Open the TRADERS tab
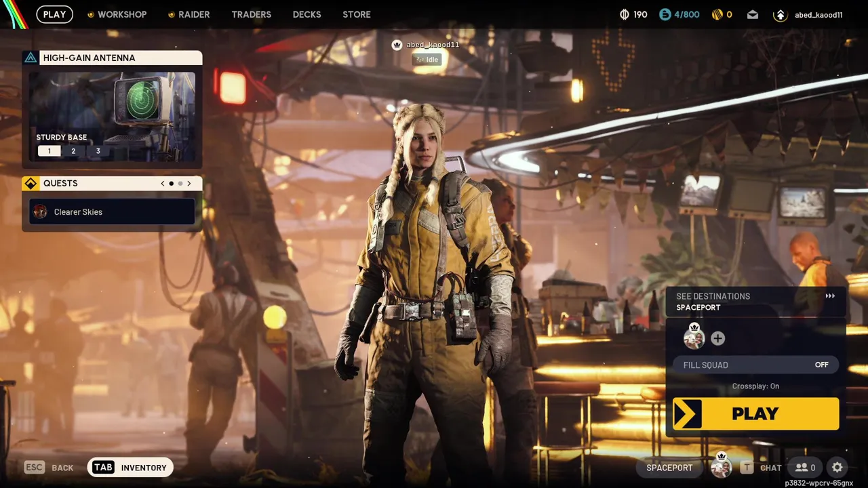The height and width of the screenshot is (488, 868). pos(251,14)
